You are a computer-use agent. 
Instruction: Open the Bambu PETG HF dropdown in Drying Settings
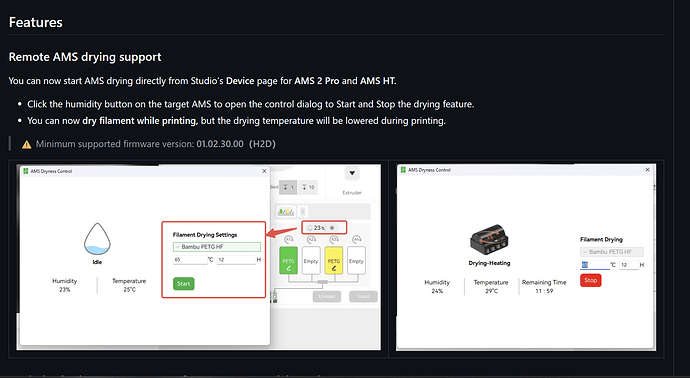[x=217, y=247]
